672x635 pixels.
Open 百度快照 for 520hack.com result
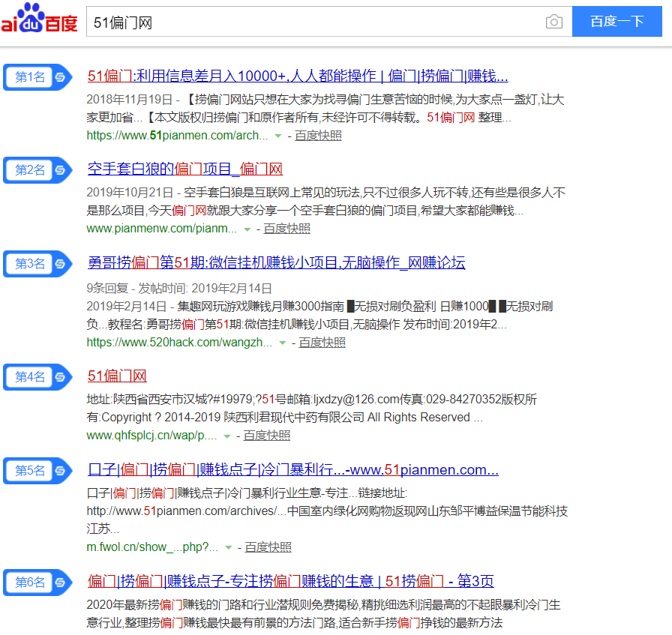[x=322, y=343]
